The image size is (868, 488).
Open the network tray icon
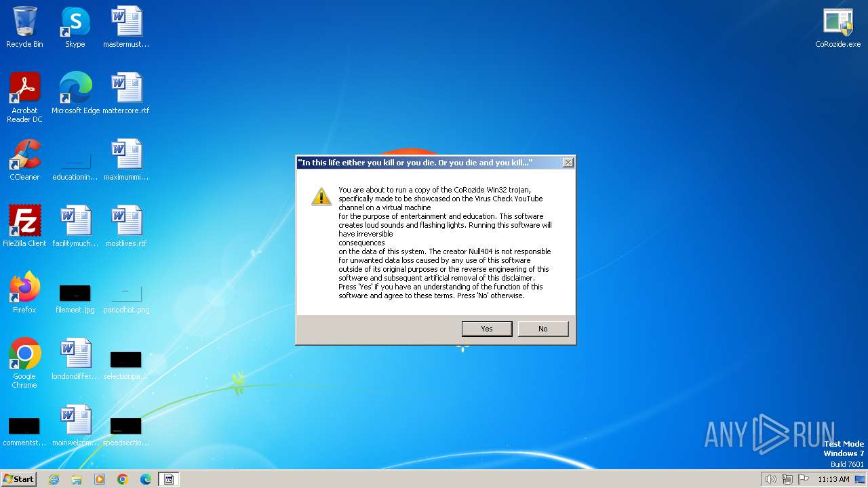tap(787, 479)
